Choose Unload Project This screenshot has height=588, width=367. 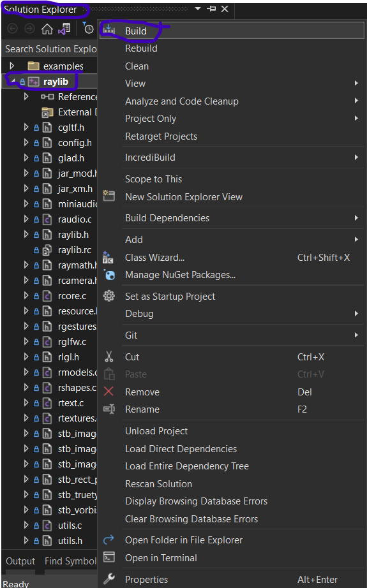click(x=232, y=431)
